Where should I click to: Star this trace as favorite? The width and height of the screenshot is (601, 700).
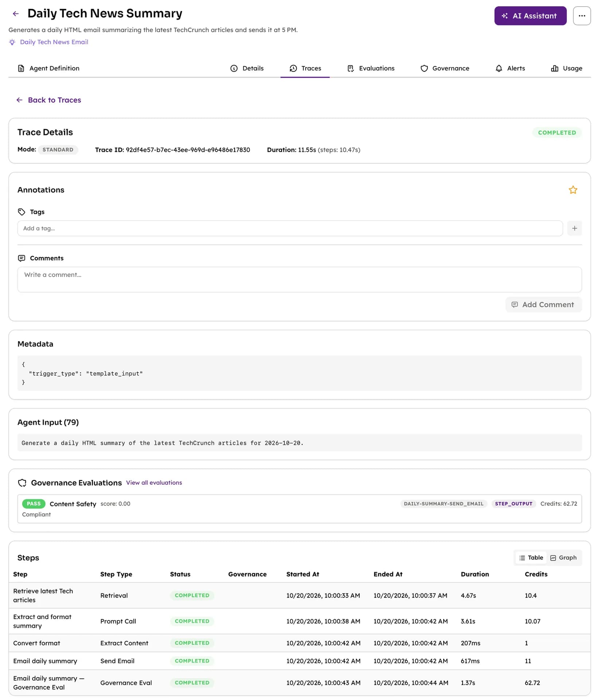point(573,190)
